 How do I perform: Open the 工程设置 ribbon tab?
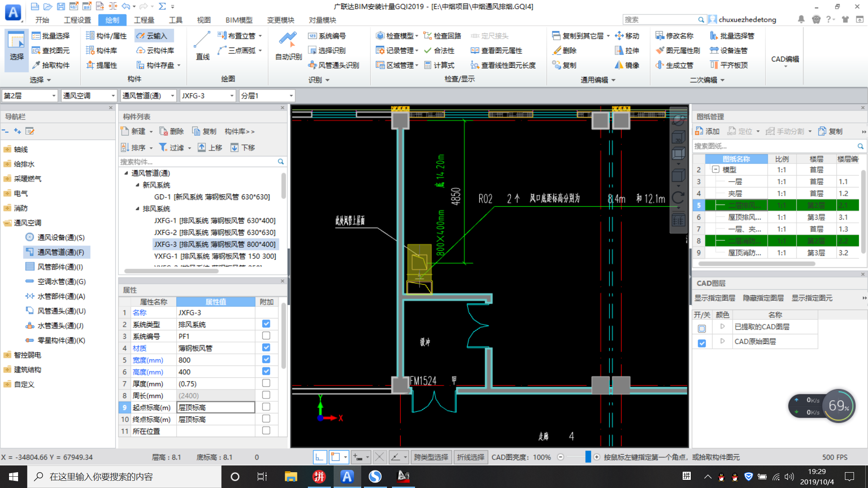[77, 20]
